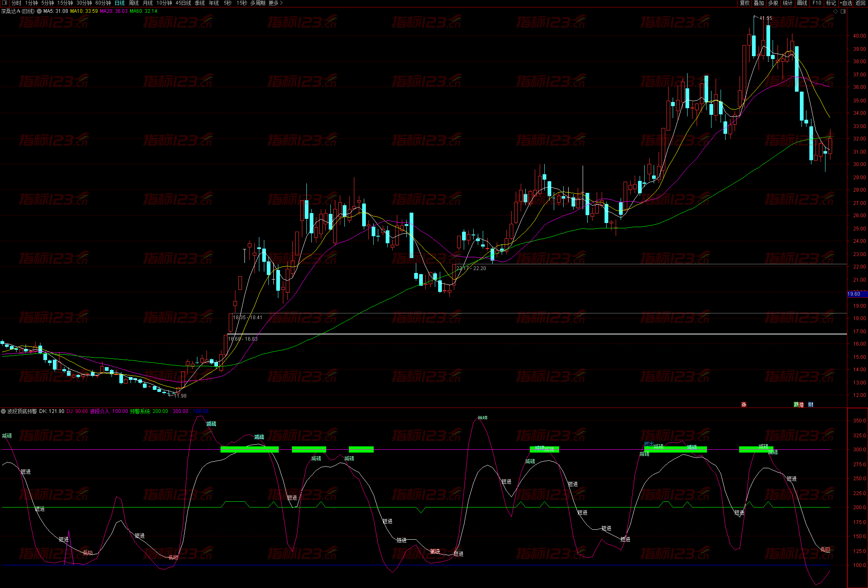Toggle the left sidebar panel icon
The image size is (868, 588).
(x=5, y=3)
